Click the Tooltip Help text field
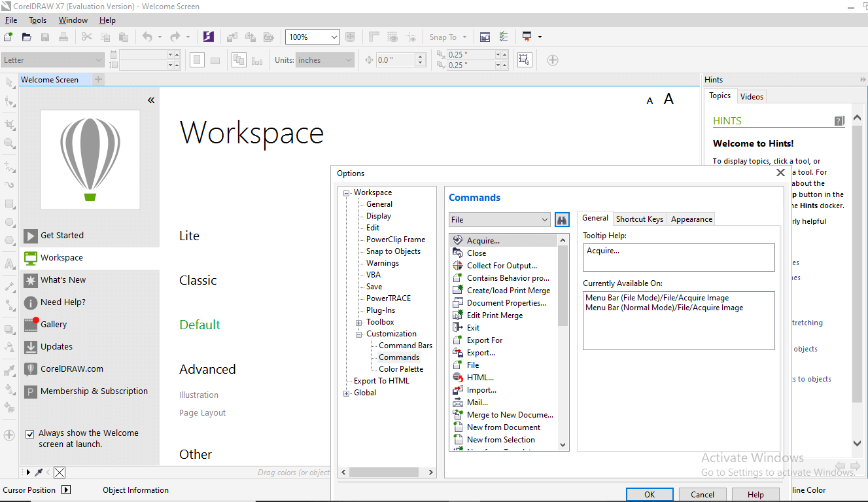868x502 pixels. coord(678,257)
